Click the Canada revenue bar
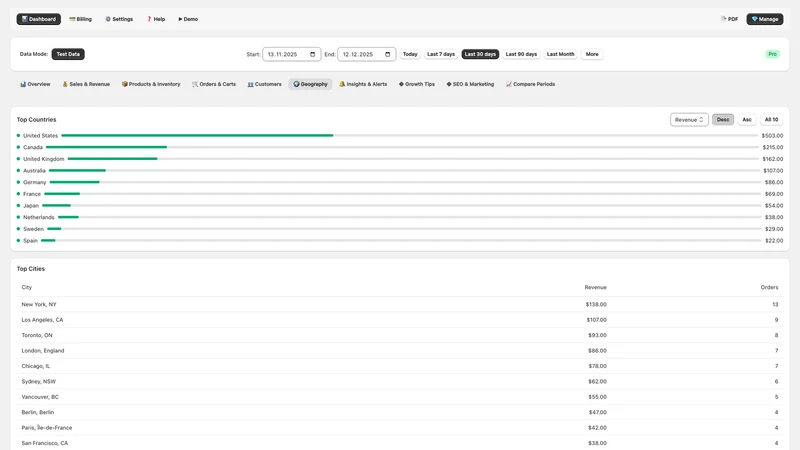Image resolution: width=800 pixels, height=450 pixels. click(x=106, y=147)
